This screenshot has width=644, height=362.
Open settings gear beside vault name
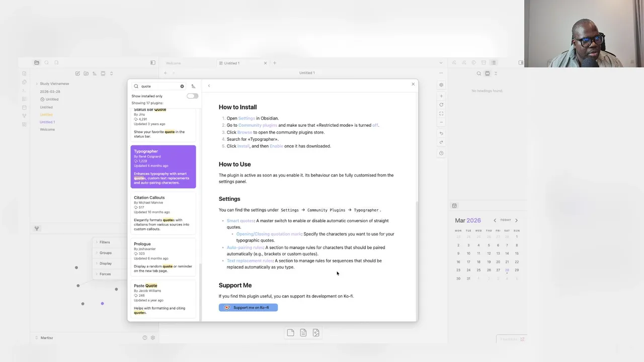[153, 338]
